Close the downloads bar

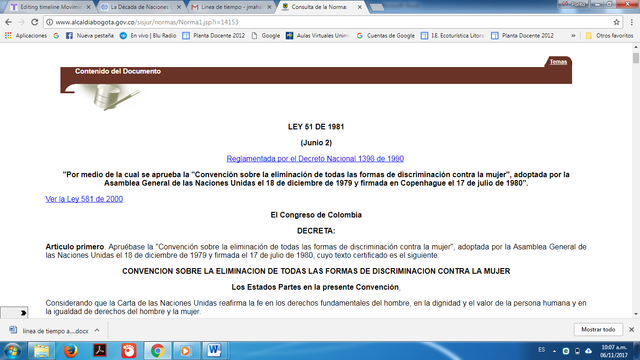click(x=631, y=329)
